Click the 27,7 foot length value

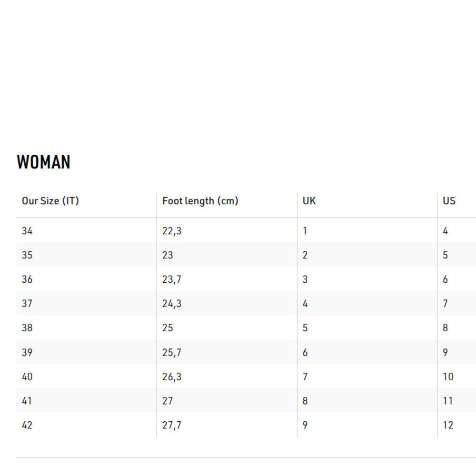(171, 425)
